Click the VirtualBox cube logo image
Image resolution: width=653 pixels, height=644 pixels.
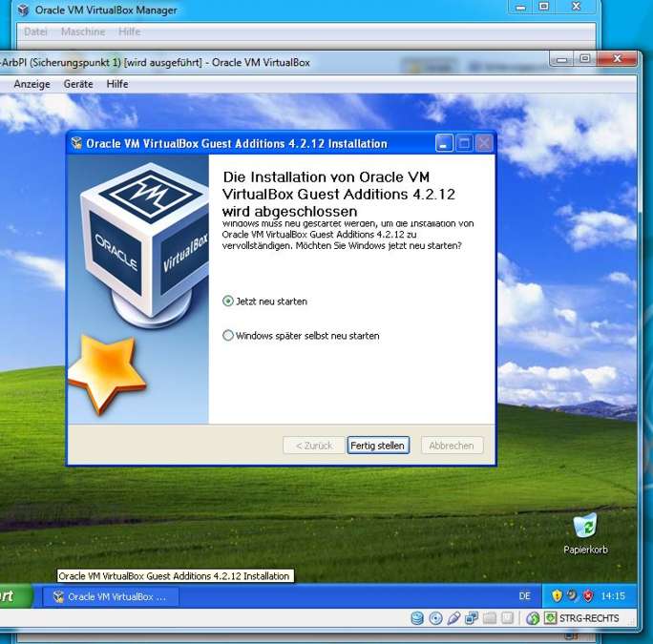point(144,243)
